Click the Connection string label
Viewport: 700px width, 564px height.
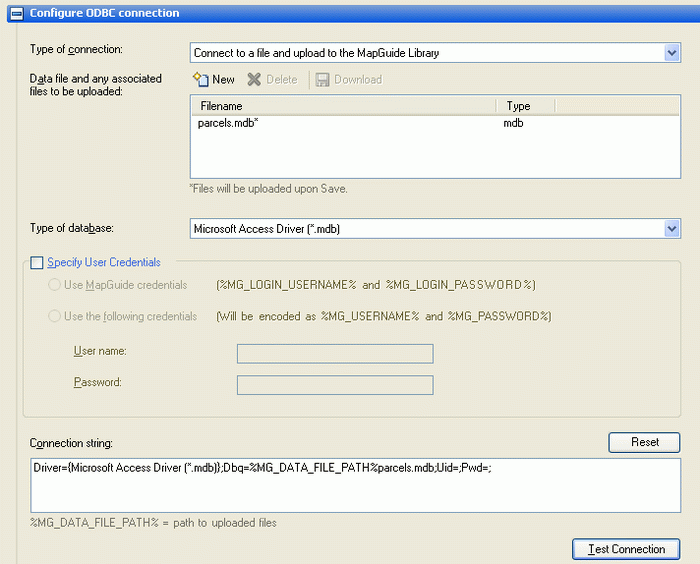tap(71, 443)
